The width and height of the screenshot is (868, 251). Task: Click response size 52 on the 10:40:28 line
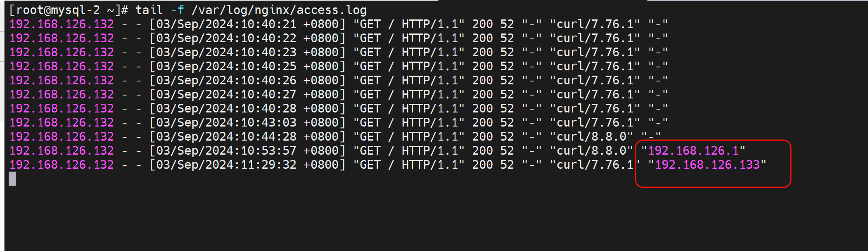(x=507, y=109)
